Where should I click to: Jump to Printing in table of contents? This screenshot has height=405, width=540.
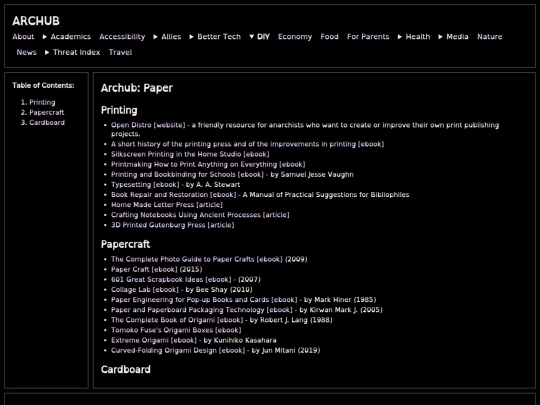tap(42, 102)
